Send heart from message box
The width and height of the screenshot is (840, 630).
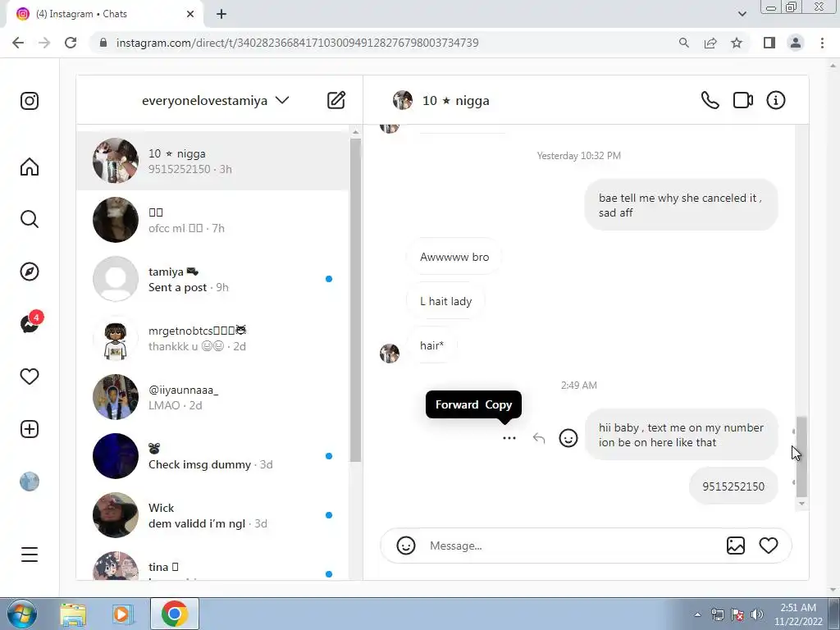[x=768, y=546]
